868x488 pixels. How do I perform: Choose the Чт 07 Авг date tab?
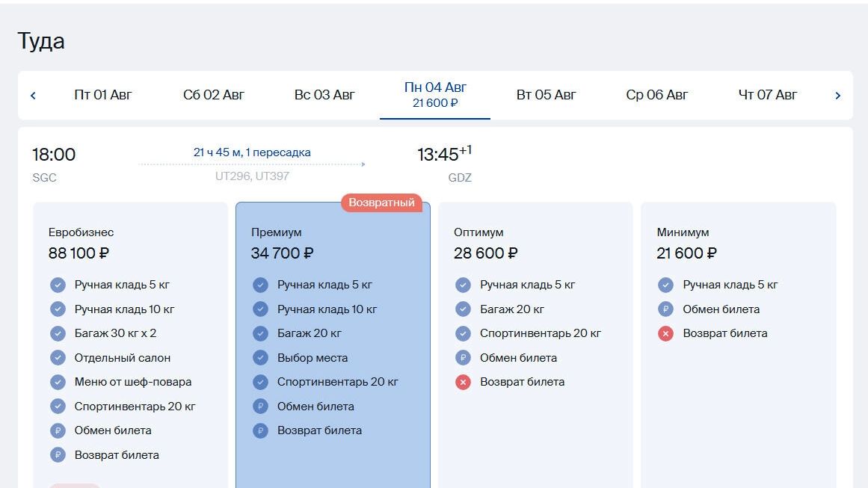(x=768, y=95)
